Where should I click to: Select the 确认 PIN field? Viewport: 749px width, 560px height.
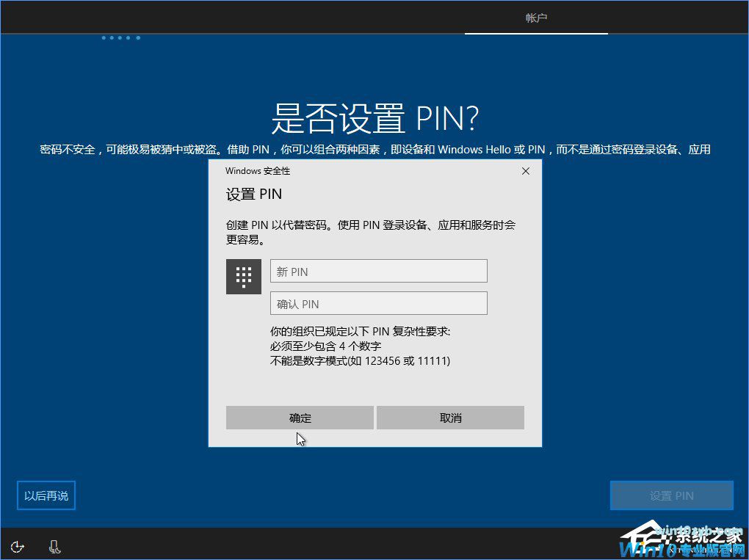coord(378,303)
